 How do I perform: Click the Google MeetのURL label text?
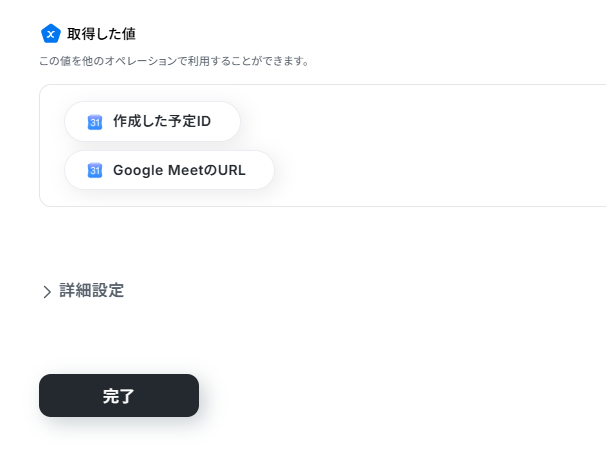(x=179, y=170)
